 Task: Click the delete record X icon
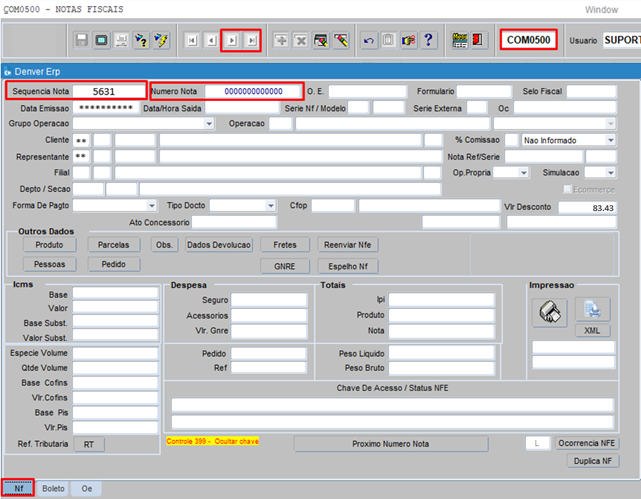(x=300, y=40)
